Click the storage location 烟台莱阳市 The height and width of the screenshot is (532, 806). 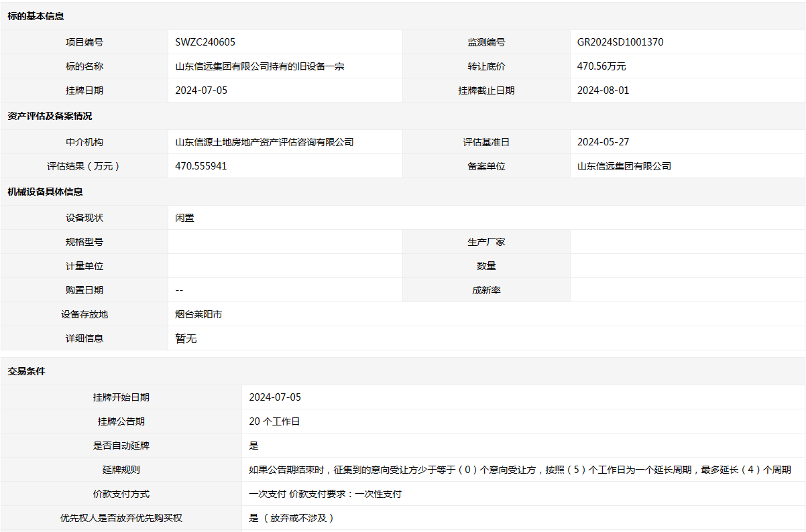coord(198,314)
